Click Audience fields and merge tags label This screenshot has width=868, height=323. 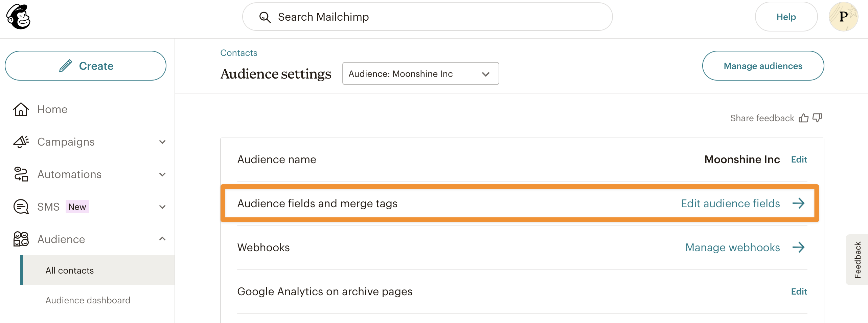pos(317,203)
